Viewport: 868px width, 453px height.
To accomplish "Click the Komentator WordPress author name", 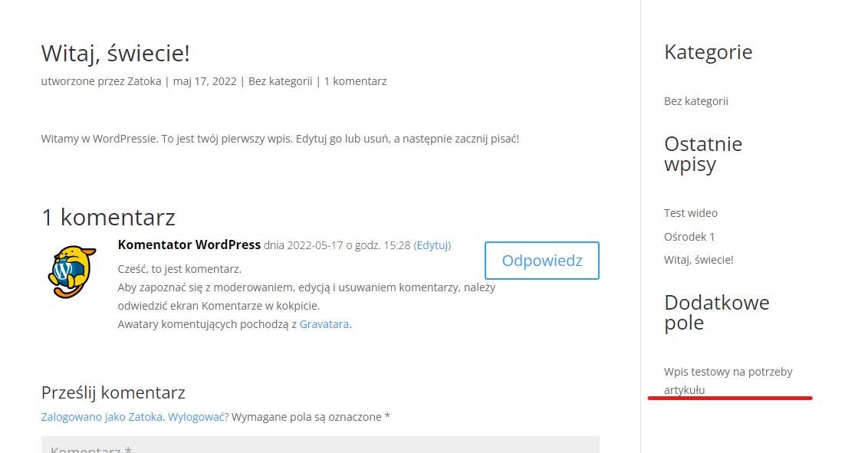I will 189,245.
